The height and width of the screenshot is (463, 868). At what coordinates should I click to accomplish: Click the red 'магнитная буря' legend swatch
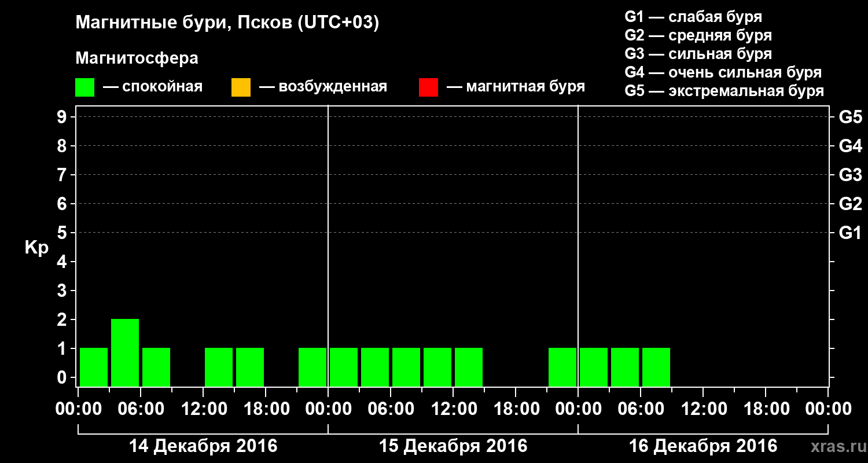click(x=428, y=87)
